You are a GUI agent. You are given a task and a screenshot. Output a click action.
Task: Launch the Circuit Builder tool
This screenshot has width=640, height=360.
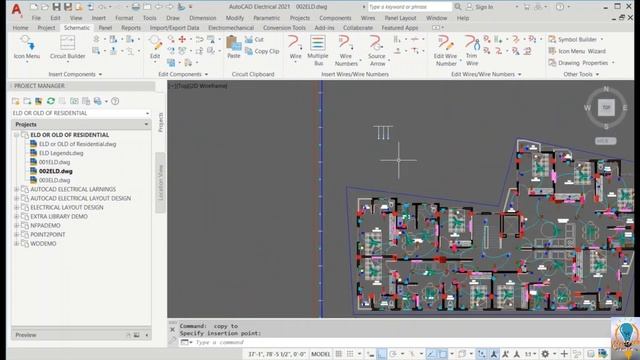tap(67, 48)
